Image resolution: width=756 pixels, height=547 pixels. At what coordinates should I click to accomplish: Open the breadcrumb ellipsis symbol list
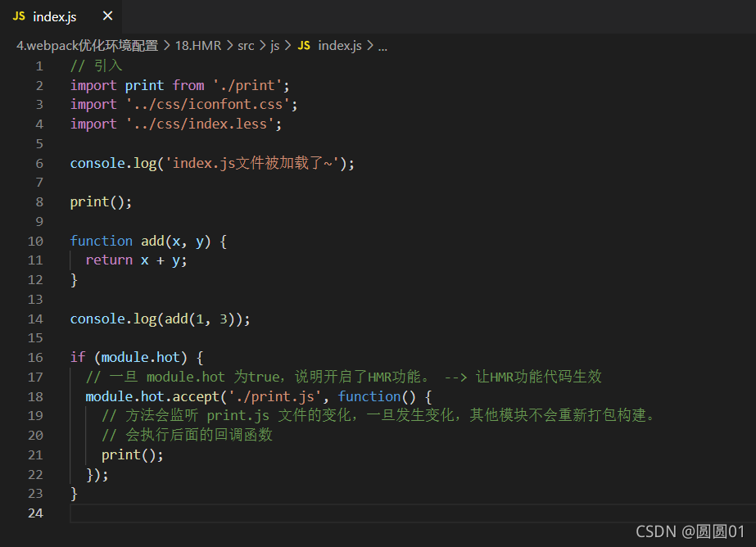[383, 47]
